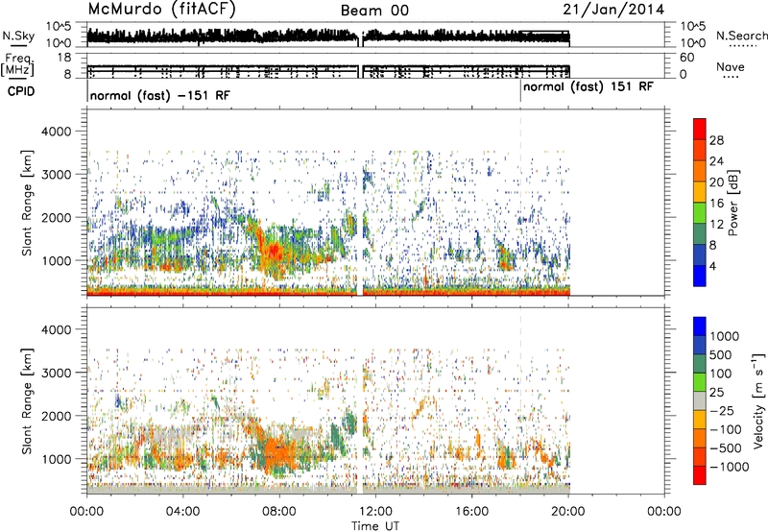This screenshot has height=532, width=768.
Task: Click the 'Beam 00' heading
Action: click(374, 11)
